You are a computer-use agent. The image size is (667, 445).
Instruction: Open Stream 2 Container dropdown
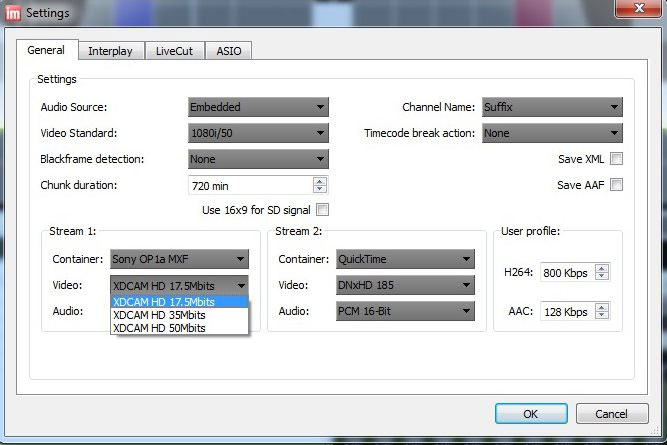[x=405, y=259]
